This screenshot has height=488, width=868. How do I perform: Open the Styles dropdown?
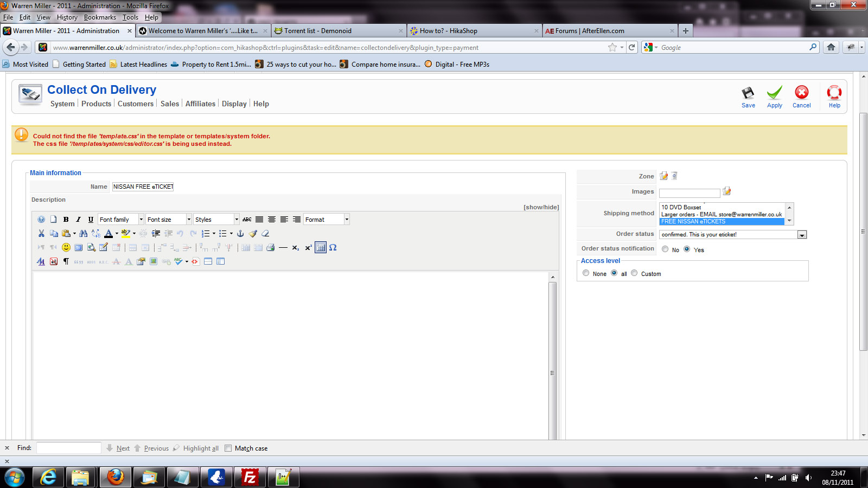(x=216, y=220)
